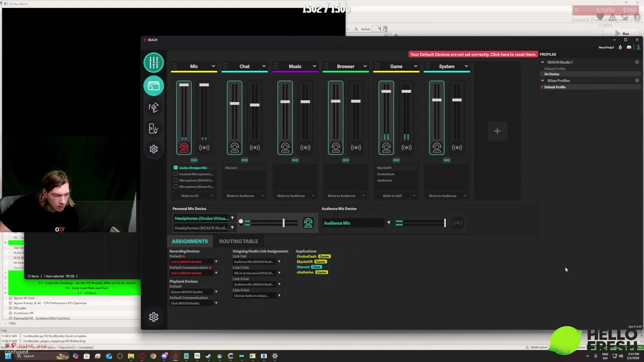
Task: Click Mic personal volume fader handle
Action: [x=184, y=85]
